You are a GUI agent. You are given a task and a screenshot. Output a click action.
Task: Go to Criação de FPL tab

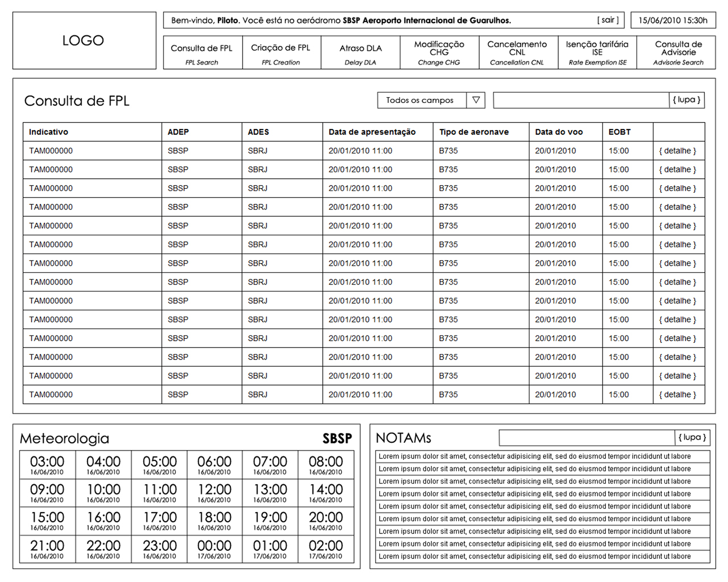(x=281, y=53)
